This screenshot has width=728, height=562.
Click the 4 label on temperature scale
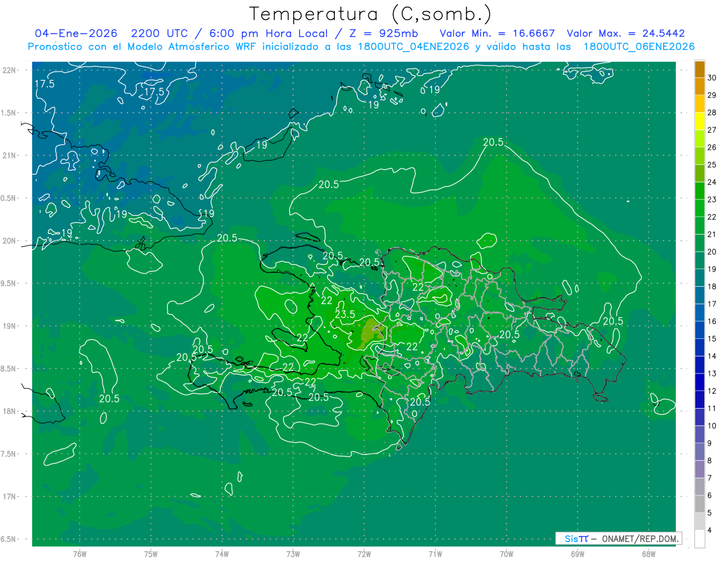[710, 530]
